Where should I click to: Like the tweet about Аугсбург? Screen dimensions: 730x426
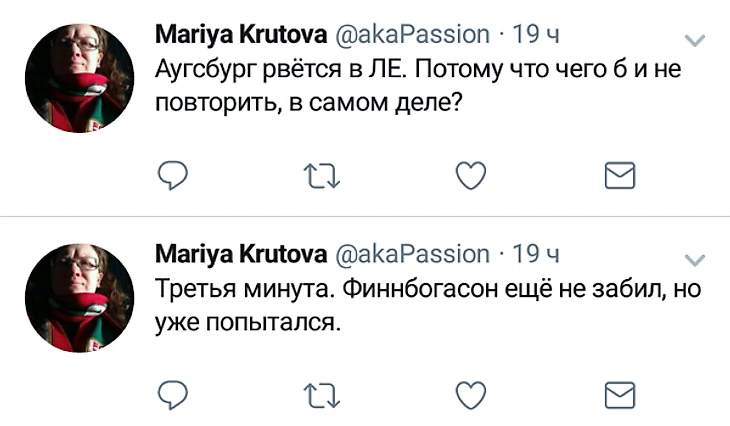(x=470, y=176)
